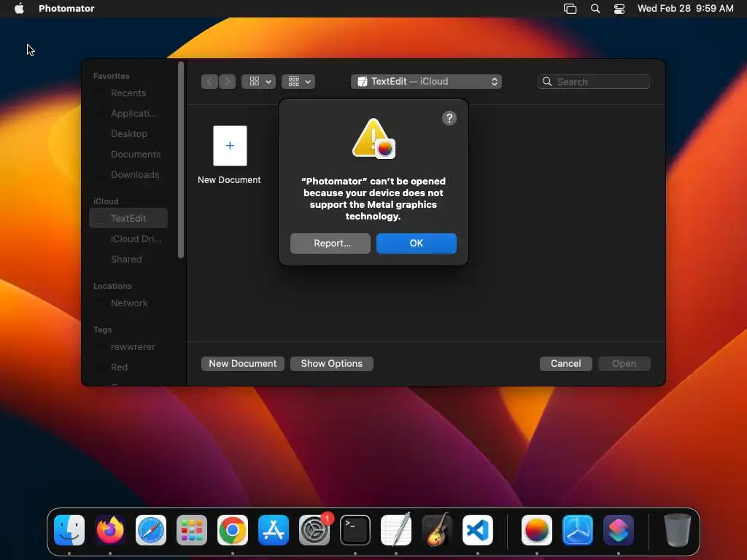Click the New Document button at bottom

coord(242,363)
